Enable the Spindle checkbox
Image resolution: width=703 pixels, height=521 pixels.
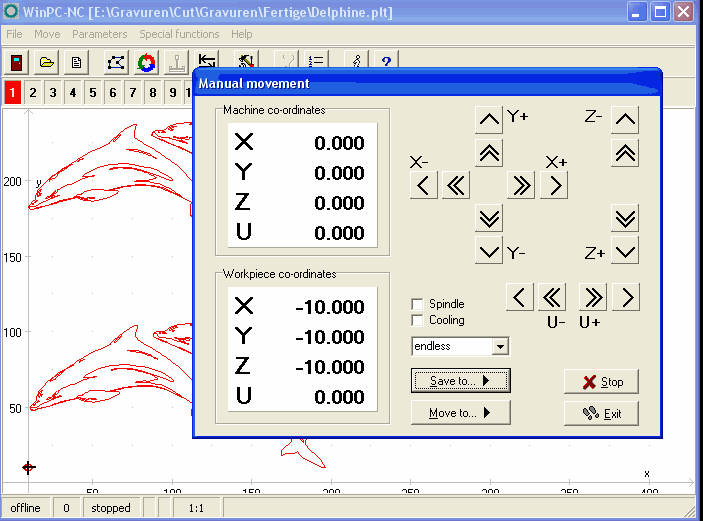coord(418,304)
